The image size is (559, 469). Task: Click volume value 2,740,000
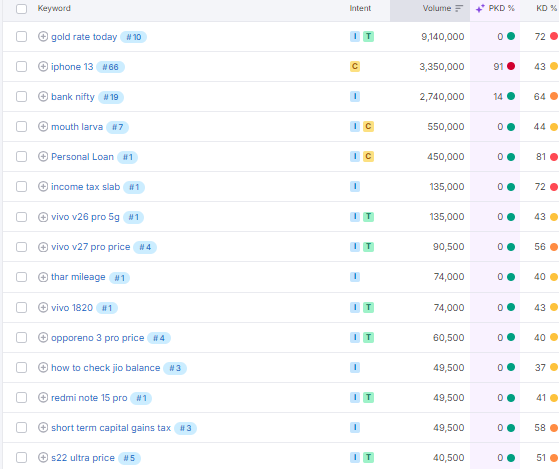tap(442, 97)
